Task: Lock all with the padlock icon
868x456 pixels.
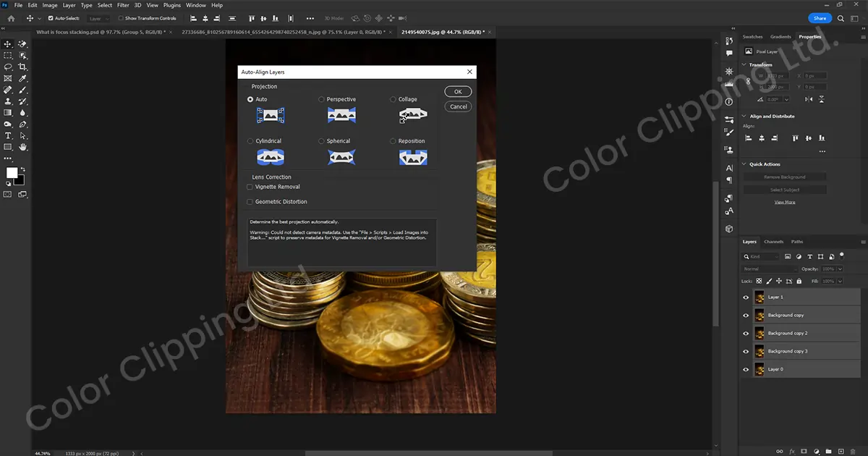Action: tap(799, 281)
